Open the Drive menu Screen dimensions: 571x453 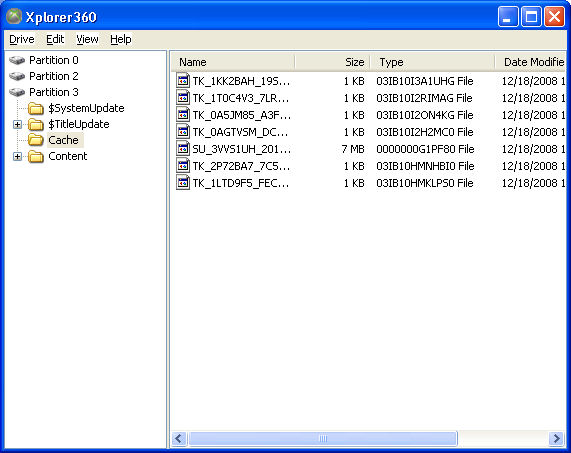click(21, 39)
